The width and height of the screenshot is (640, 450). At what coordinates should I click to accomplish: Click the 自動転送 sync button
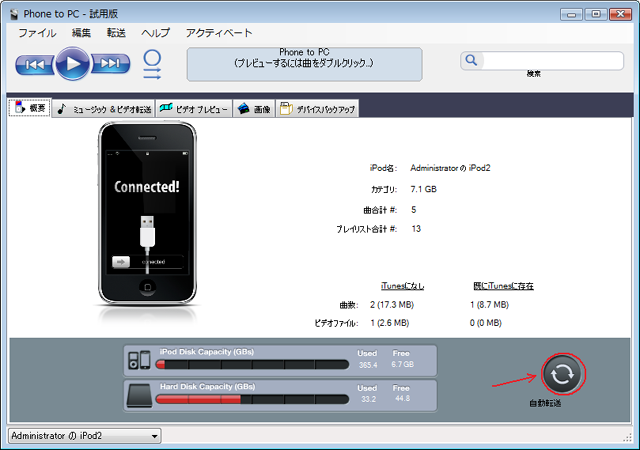563,374
